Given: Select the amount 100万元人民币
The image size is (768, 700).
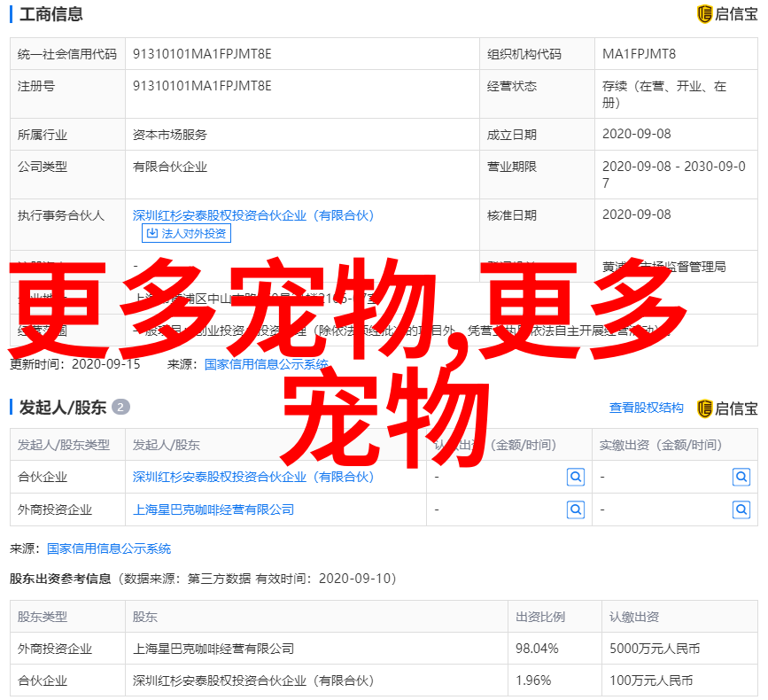Looking at the screenshot, I should 651,681.
